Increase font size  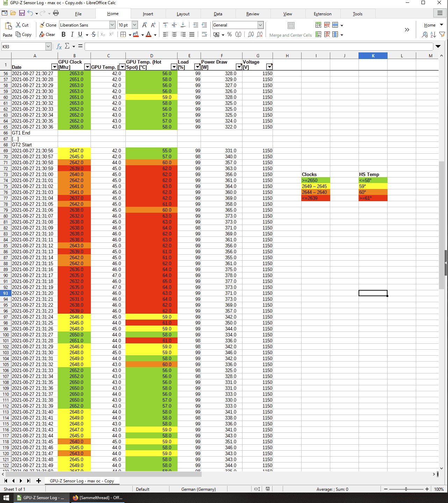tap(144, 25)
